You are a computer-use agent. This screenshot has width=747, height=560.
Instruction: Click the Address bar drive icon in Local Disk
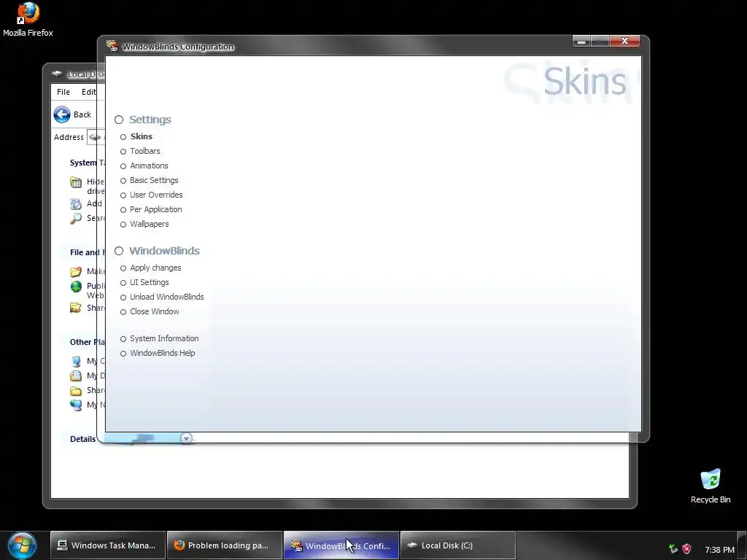tap(95, 137)
